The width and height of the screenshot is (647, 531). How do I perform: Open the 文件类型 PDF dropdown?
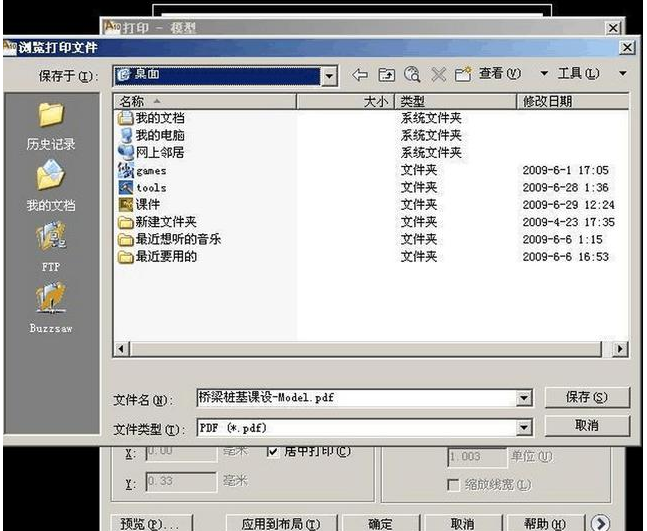[523, 428]
